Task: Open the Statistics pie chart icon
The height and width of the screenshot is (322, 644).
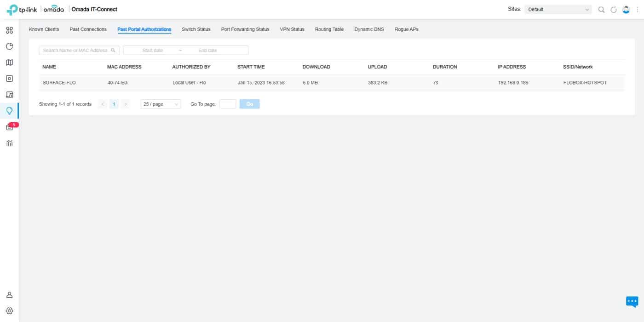Action: click(x=9, y=46)
